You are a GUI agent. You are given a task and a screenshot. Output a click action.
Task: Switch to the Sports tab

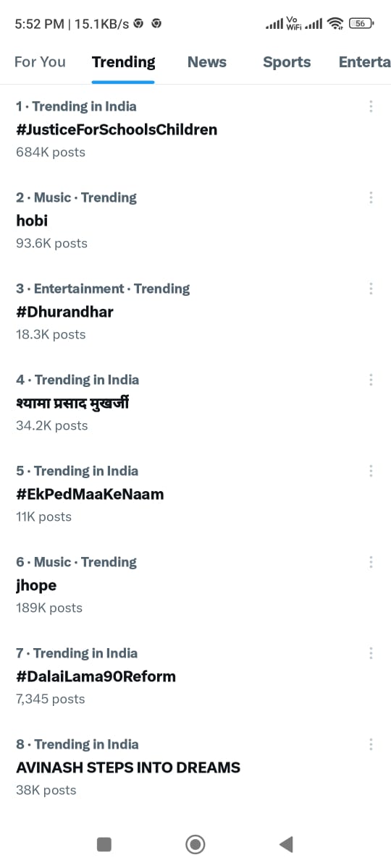[x=287, y=62]
